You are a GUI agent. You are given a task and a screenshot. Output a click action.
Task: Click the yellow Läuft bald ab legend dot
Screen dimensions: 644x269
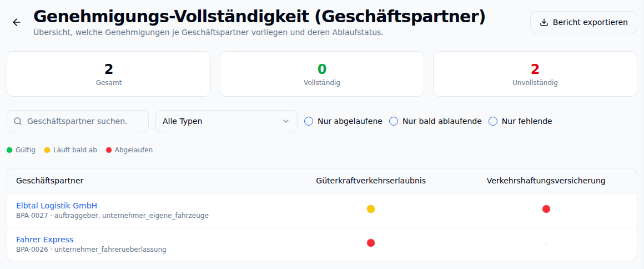pyautogui.click(x=47, y=150)
